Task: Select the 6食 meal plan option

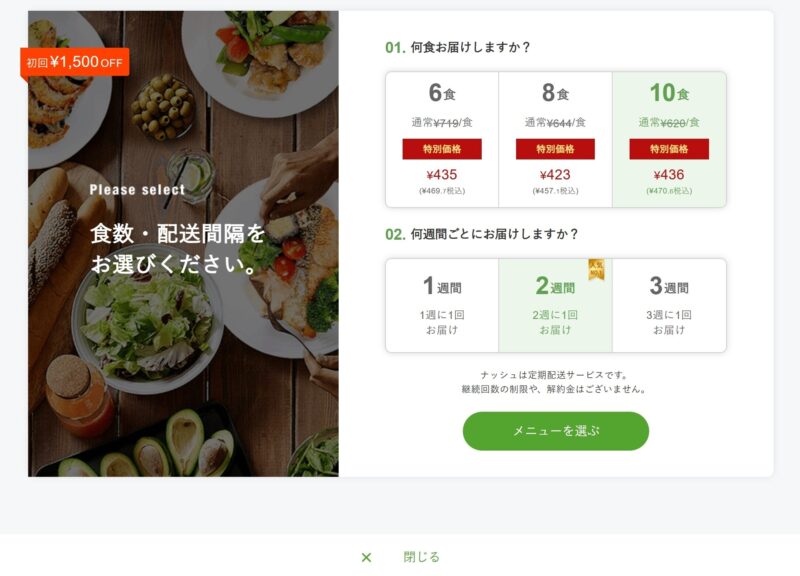Action: tap(442, 139)
